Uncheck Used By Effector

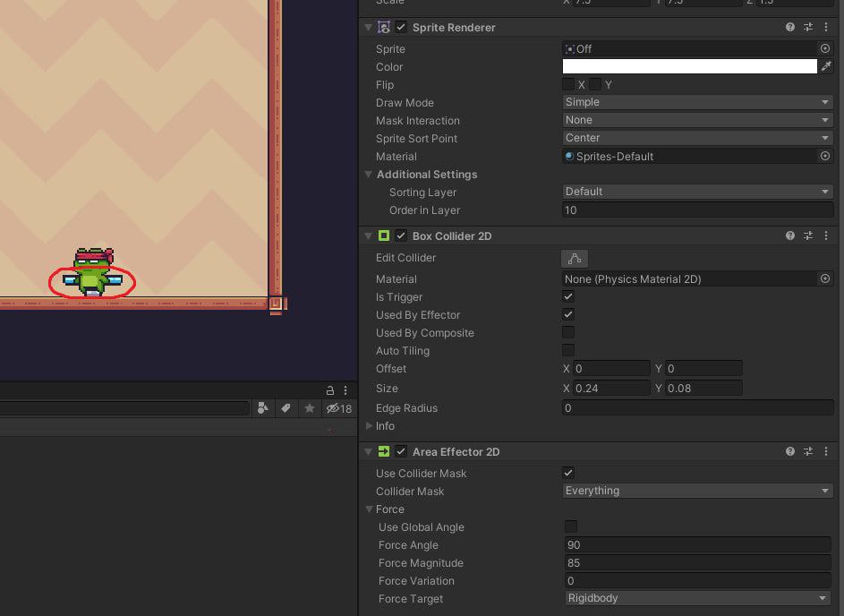pyautogui.click(x=568, y=314)
